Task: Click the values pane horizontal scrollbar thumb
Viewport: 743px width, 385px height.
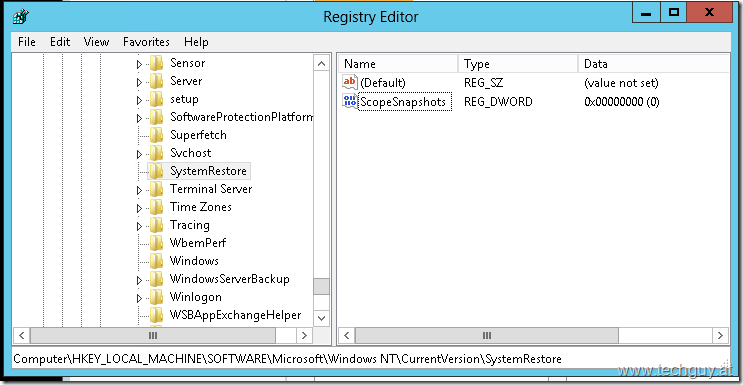Action: (x=487, y=335)
